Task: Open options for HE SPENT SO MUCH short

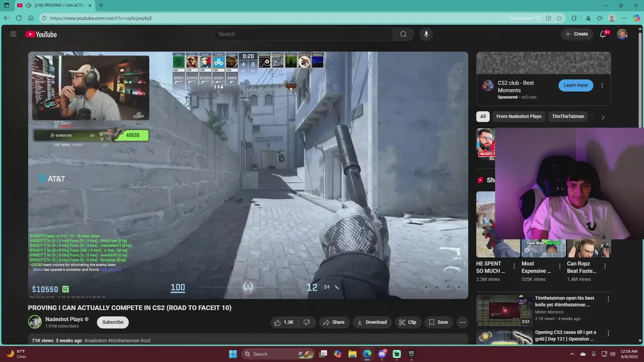Action: (514, 266)
